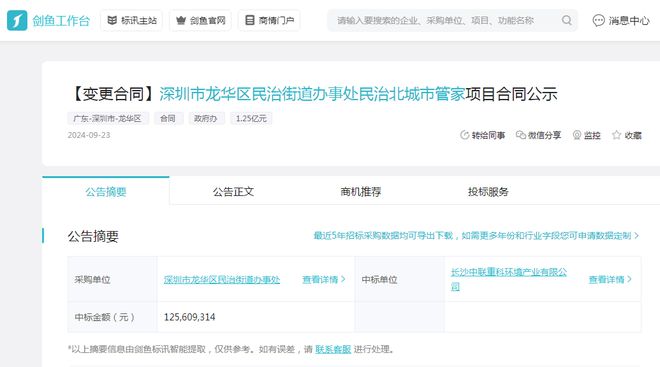This screenshot has height=367, width=660.
Task: Open 消息中心 text link
Action: tap(629, 20)
